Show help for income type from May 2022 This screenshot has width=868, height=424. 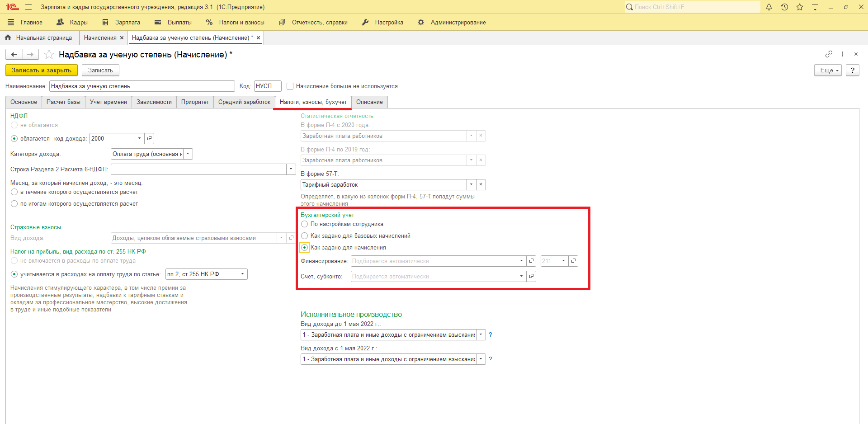(x=491, y=359)
